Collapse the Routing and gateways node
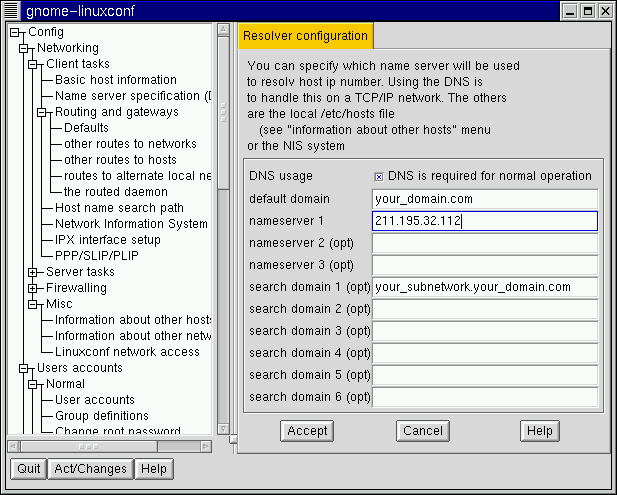This screenshot has width=617, height=495. pyautogui.click(x=42, y=112)
